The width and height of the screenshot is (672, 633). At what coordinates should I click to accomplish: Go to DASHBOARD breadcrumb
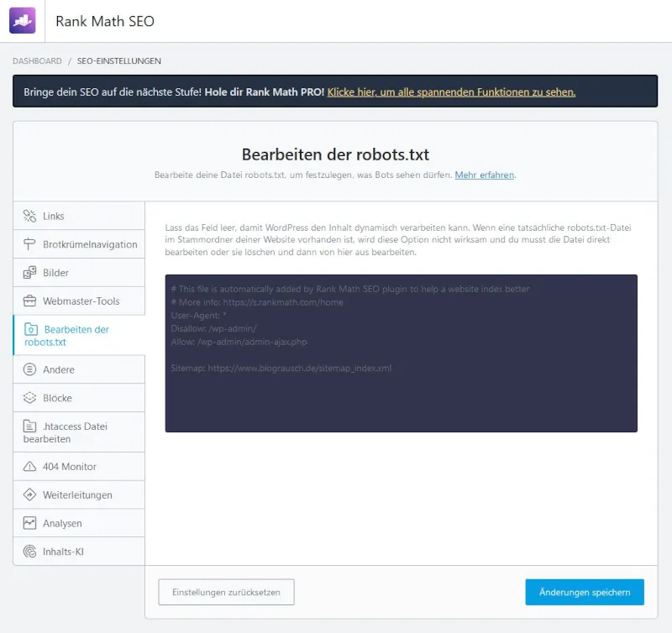[37, 60]
